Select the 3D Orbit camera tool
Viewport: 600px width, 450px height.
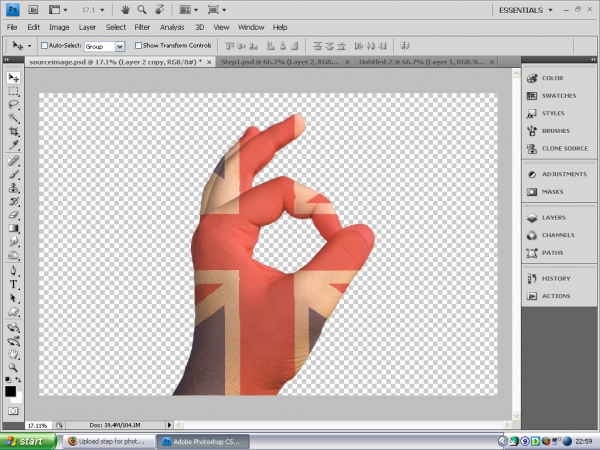tap(13, 341)
